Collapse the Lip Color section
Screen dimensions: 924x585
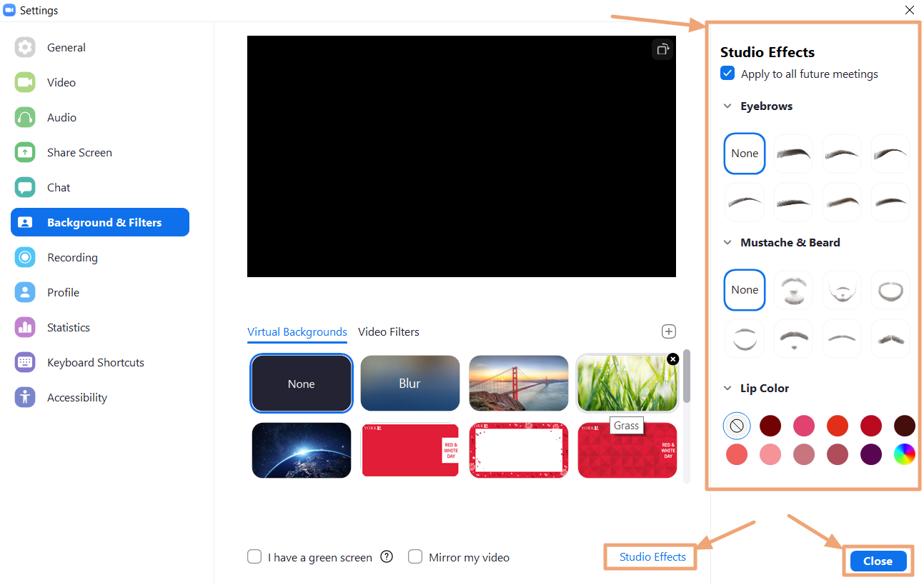tap(727, 388)
